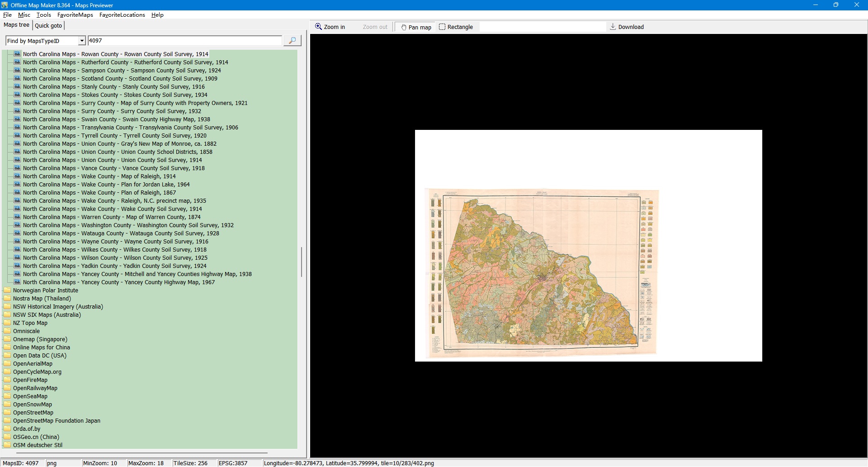Click the map icon beside Map of Raleigh, 1914
The image size is (868, 467).
17,176
